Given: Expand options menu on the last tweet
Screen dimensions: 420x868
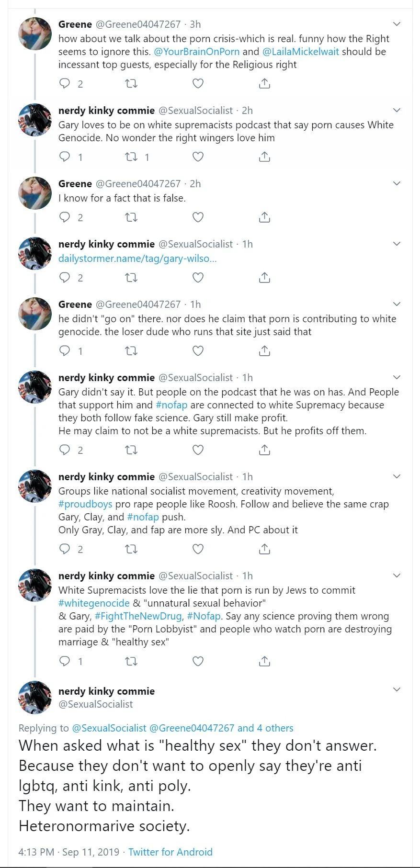Looking at the screenshot, I should pos(397,689).
